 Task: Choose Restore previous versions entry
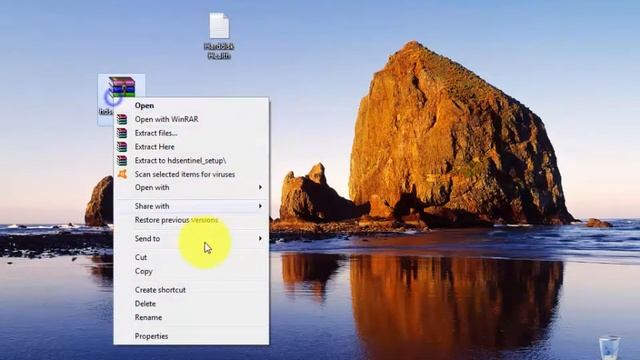(191, 220)
